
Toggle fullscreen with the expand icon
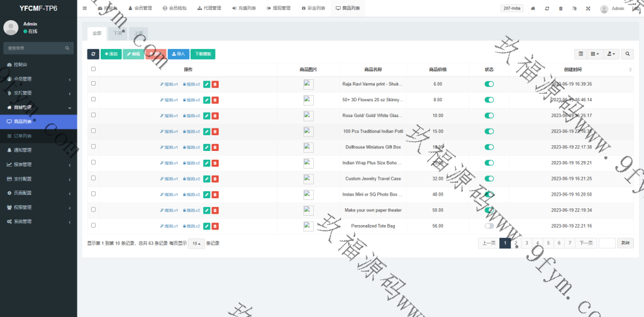click(x=588, y=9)
